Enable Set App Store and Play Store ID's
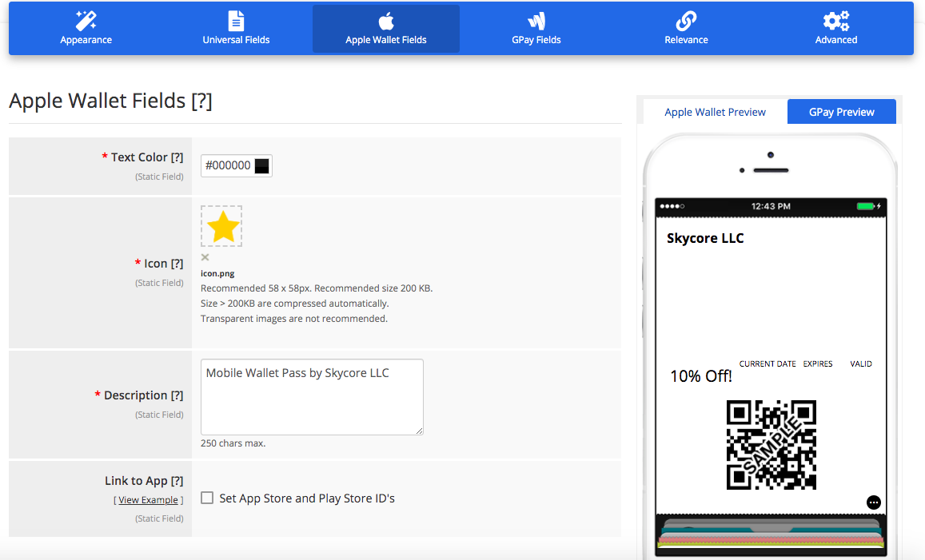 (x=207, y=498)
